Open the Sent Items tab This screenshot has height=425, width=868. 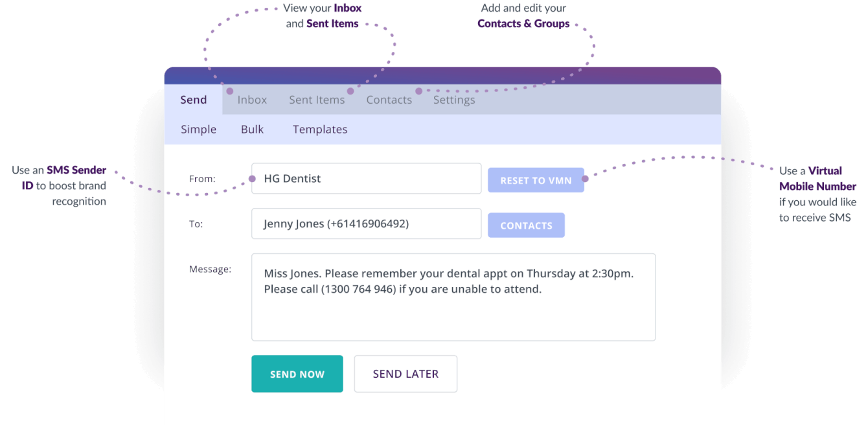[317, 100]
